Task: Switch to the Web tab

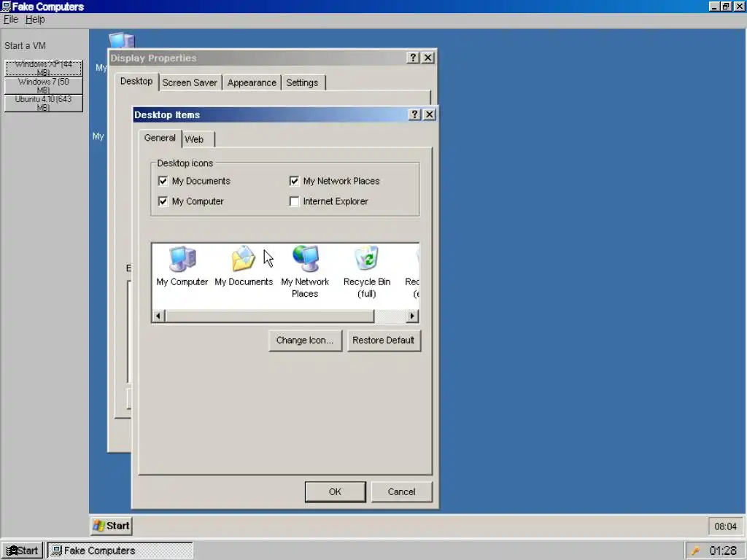Action: [x=198, y=139]
